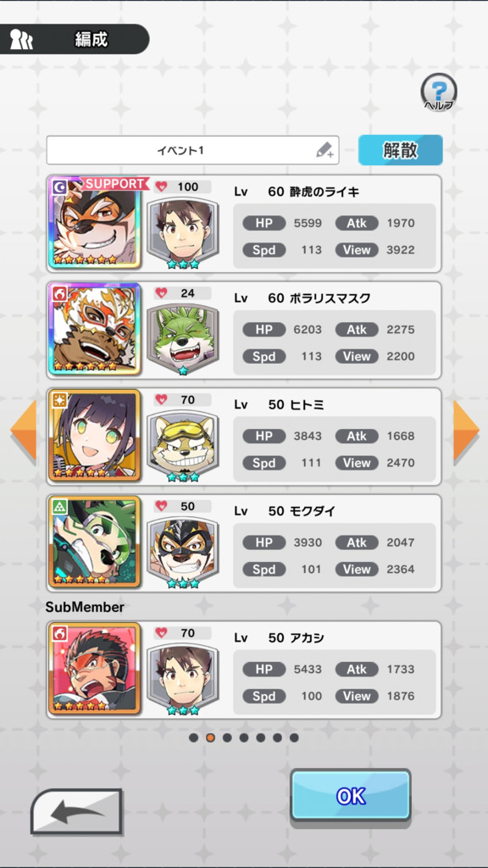Image resolution: width=488 pixels, height=868 pixels.
Task: Go to previous party with left orange arrow
Action: pos(23,430)
